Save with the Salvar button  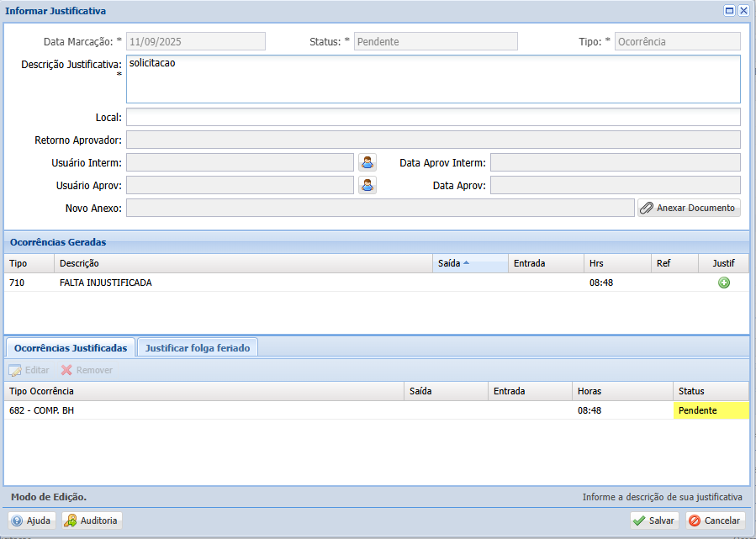click(x=654, y=521)
